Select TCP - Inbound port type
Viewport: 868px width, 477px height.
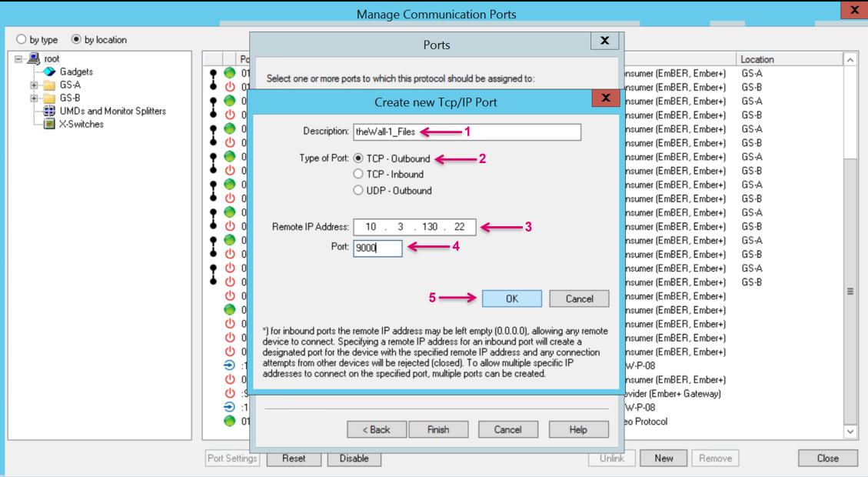pyautogui.click(x=358, y=175)
